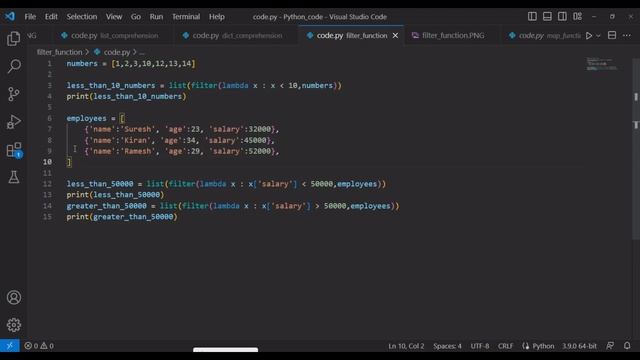Select interpreter 3.9.0 64-bit
640x360 pixels.
tap(579, 346)
